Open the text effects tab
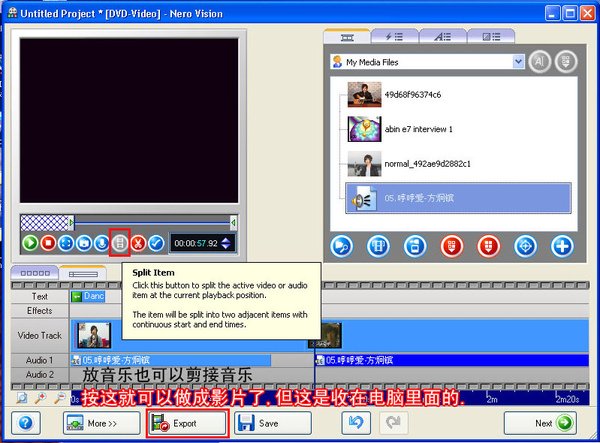Image resolution: width=600 pixels, height=443 pixels. tap(442, 37)
